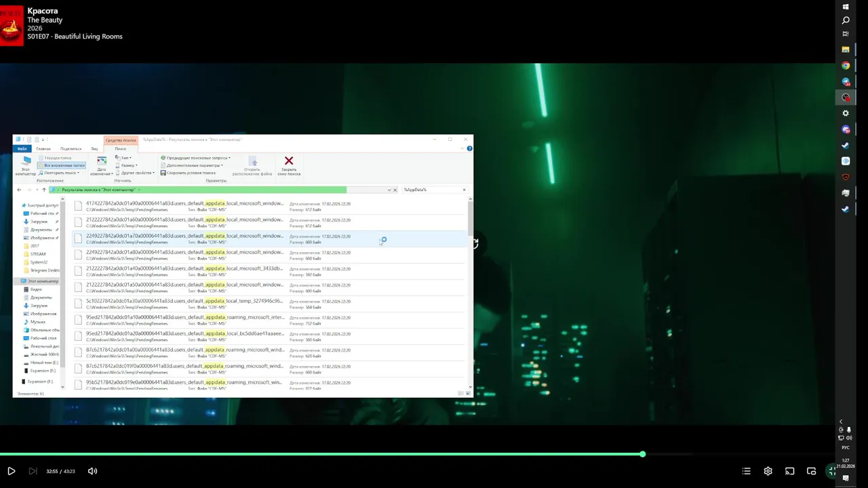Image resolution: width=868 pixels, height=488 pixels.
Task: Open taskbar Settings gear app
Action: point(846,113)
